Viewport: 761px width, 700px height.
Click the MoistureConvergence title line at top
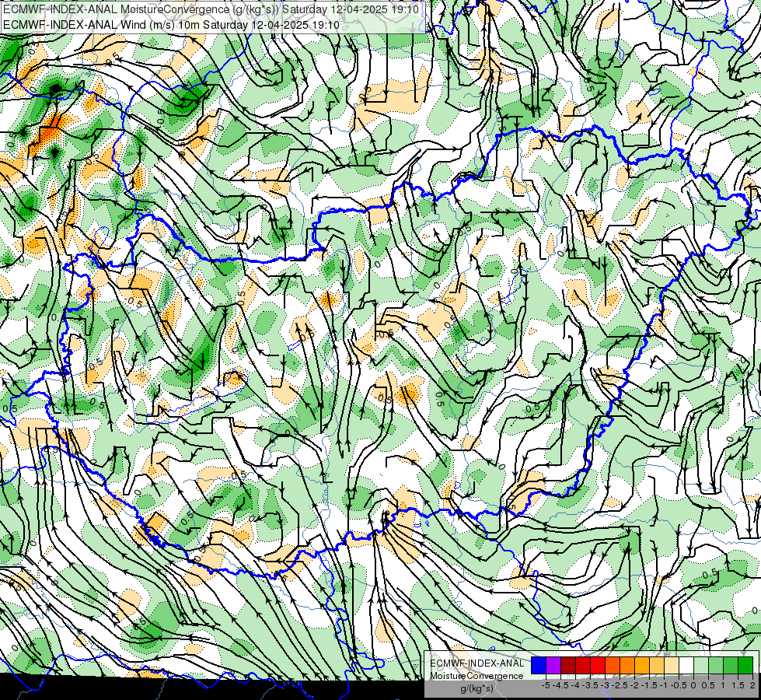(210, 9)
